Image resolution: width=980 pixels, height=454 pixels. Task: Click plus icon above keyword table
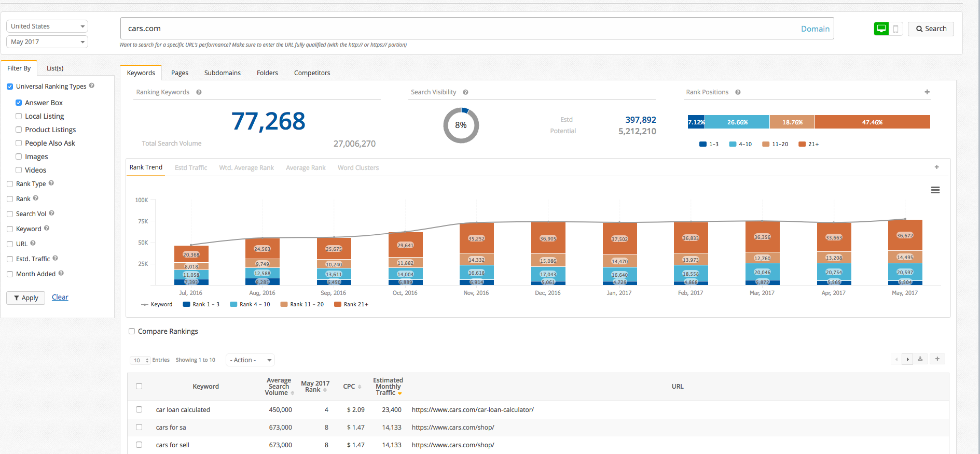pos(937,359)
